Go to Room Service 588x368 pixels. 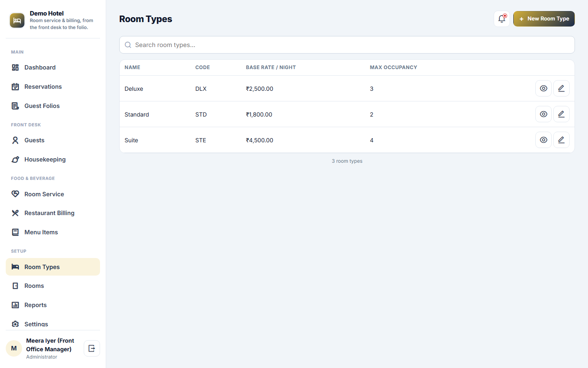pyautogui.click(x=53, y=194)
